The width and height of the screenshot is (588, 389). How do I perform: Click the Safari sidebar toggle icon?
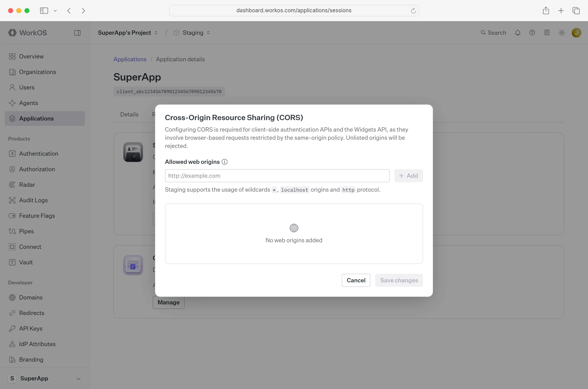tap(44, 11)
